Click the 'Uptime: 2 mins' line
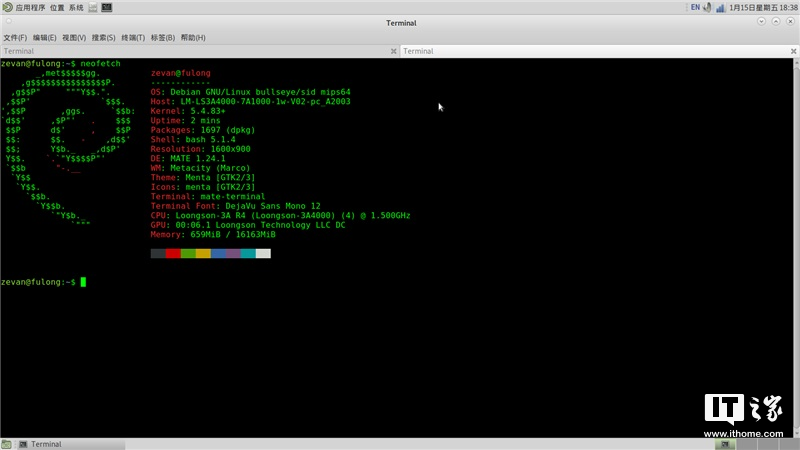Viewport: 800px width, 450px height. tap(185, 121)
